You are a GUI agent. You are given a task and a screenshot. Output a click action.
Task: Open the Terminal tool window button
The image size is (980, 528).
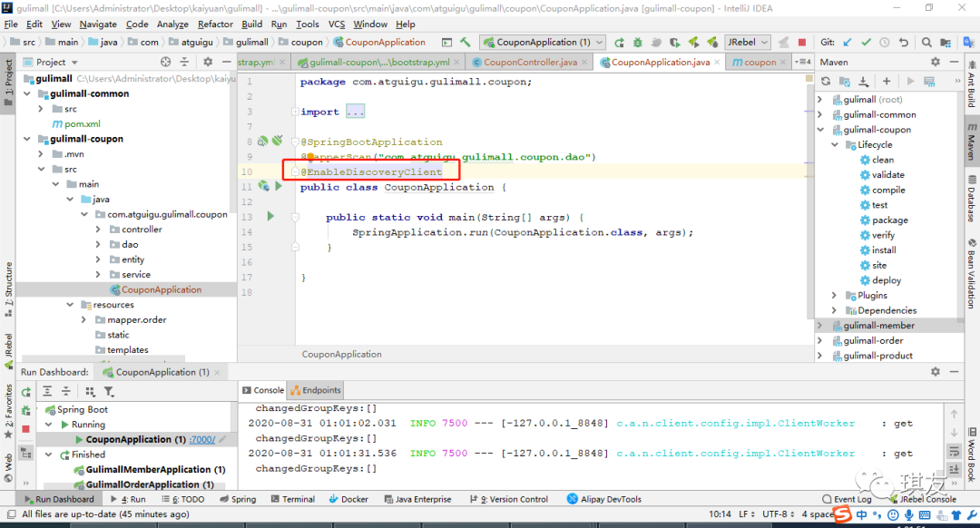[291, 499]
